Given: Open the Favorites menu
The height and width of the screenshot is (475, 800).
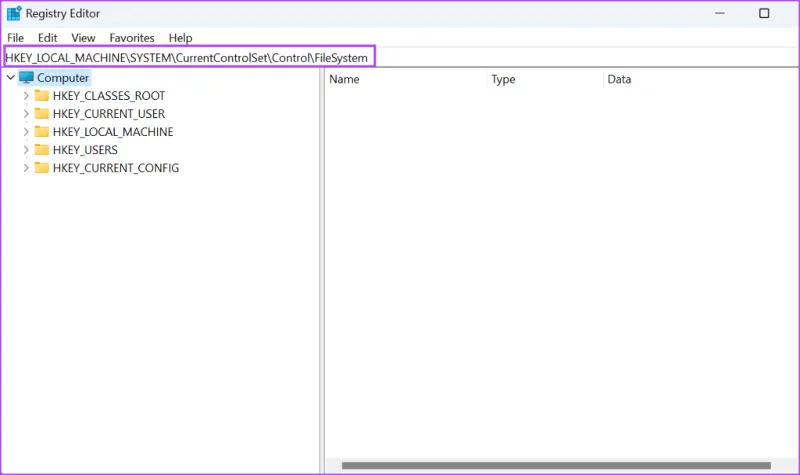Looking at the screenshot, I should pos(132,38).
